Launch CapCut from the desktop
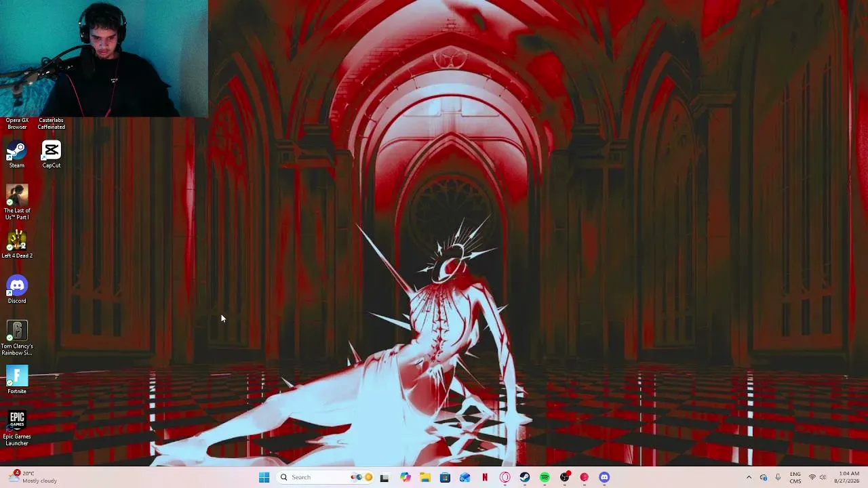 pyautogui.click(x=52, y=154)
